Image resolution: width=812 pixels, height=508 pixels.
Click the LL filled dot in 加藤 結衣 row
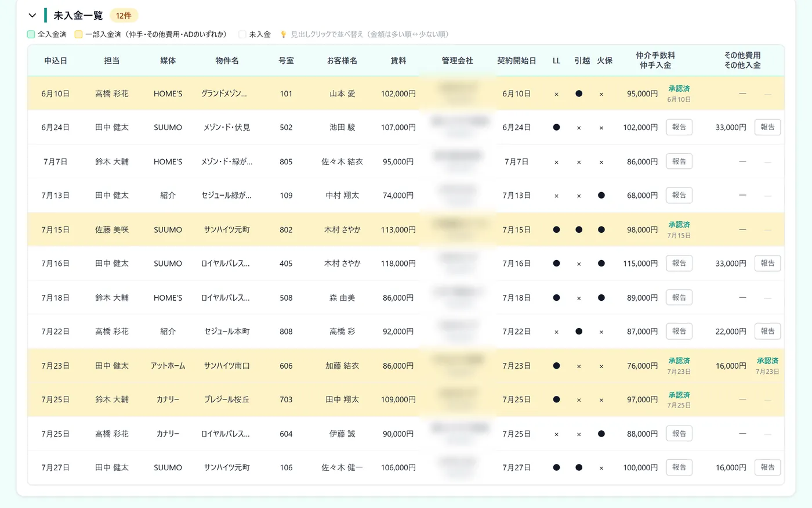[557, 366]
